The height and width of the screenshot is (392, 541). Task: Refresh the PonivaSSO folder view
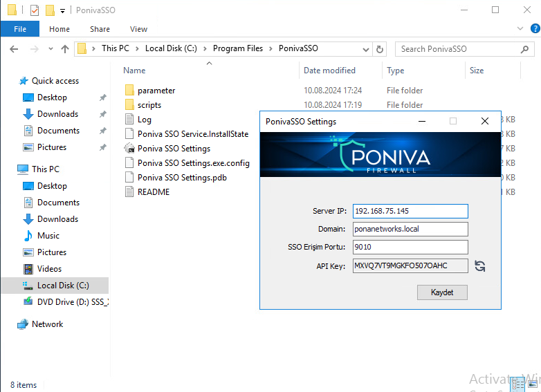pyautogui.click(x=380, y=49)
